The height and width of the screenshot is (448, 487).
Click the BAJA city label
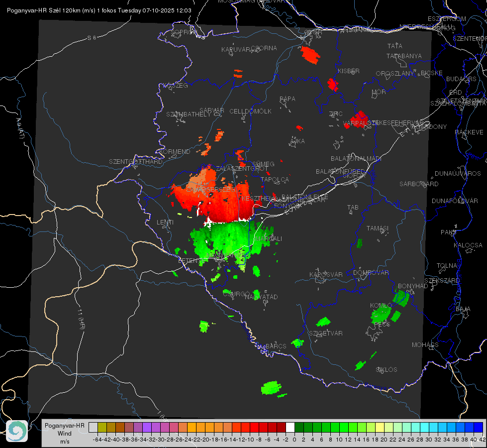tap(463, 309)
